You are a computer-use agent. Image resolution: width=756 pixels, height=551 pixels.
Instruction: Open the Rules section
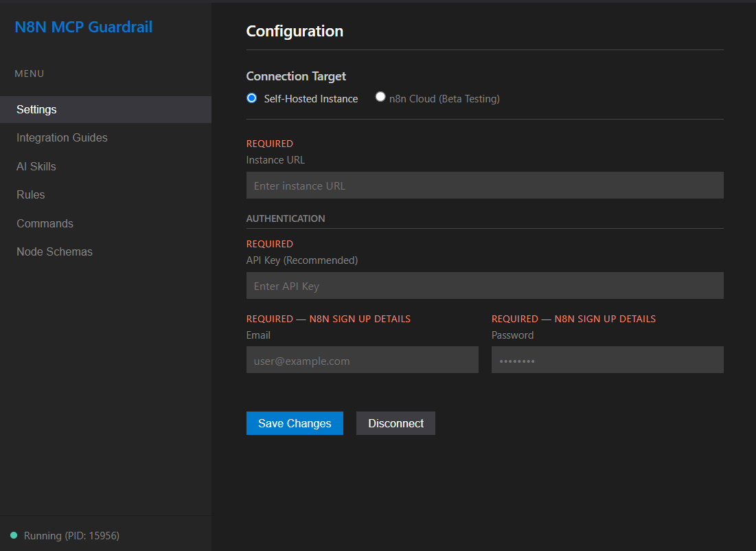coord(30,194)
